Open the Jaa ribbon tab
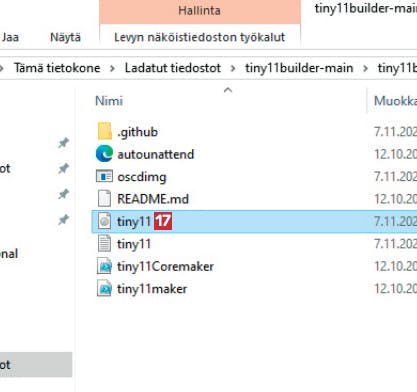The height and width of the screenshot is (392, 417). click(10, 37)
